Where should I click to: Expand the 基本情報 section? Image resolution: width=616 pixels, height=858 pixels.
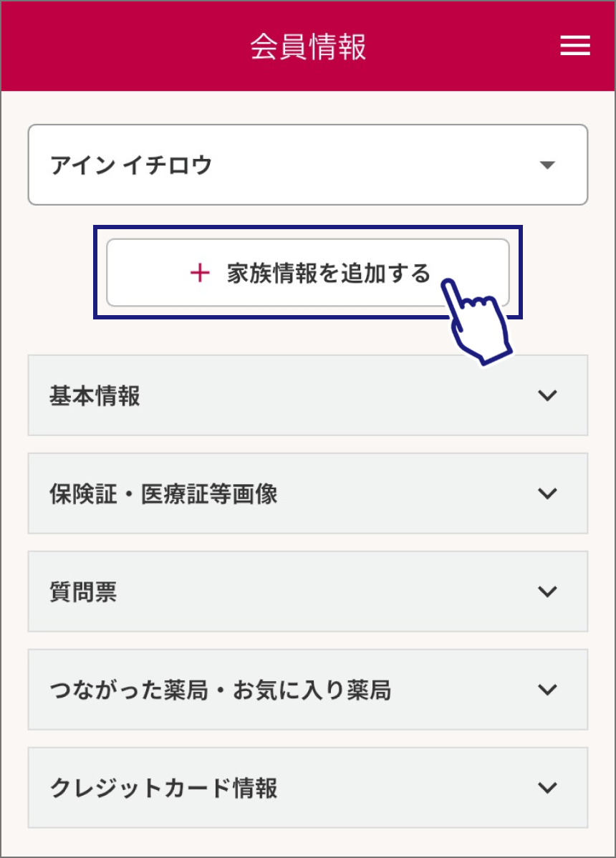308,395
